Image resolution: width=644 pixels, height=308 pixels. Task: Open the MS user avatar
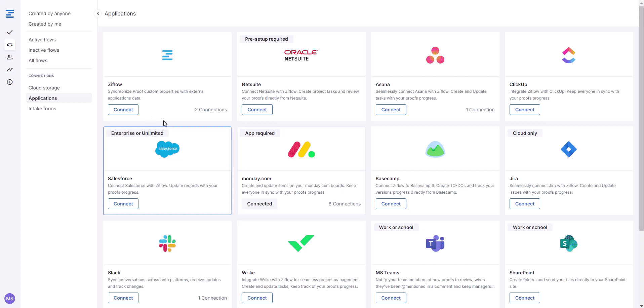coord(10,299)
